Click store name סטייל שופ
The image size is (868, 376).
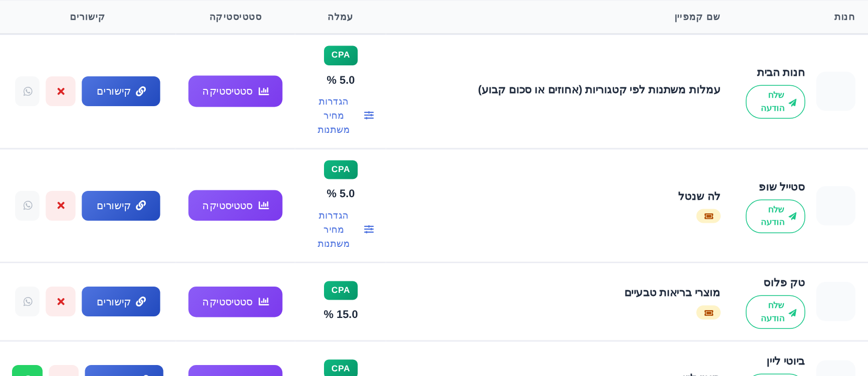pos(782,187)
